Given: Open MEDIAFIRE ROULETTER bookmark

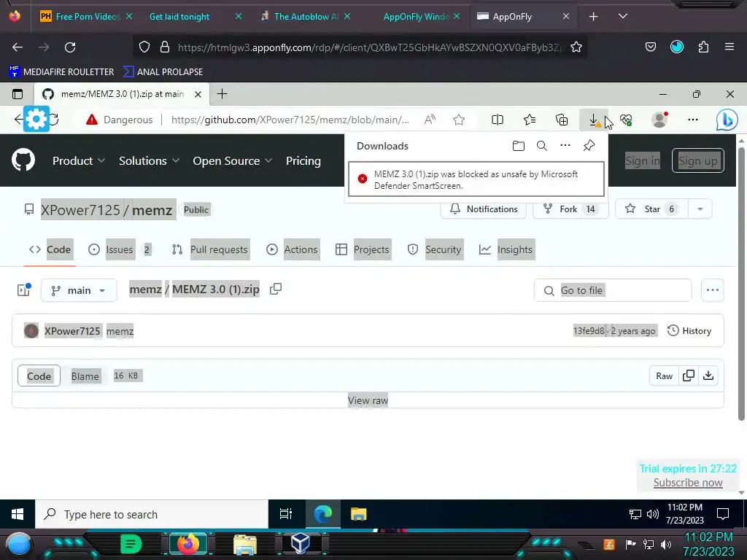Looking at the screenshot, I should [61, 72].
